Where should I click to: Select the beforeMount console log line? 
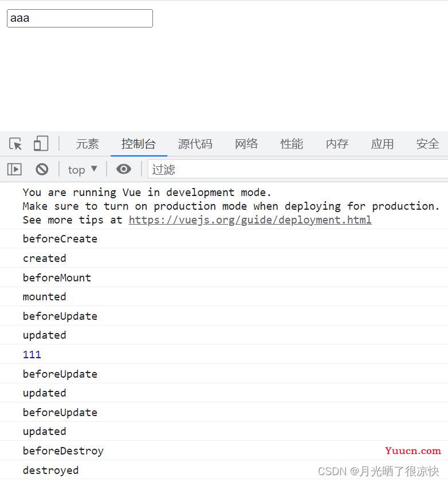(x=224, y=277)
